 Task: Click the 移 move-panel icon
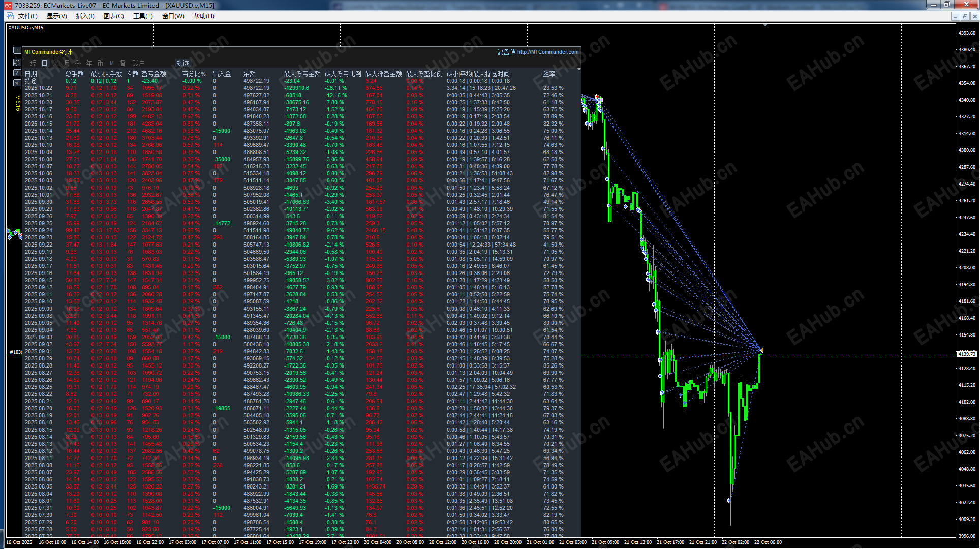(17, 63)
